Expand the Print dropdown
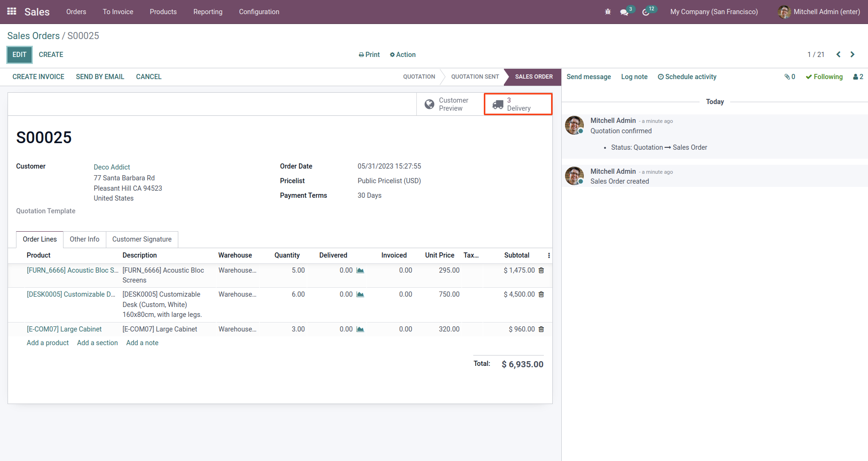Viewport: 868px width, 461px height. [x=369, y=55]
